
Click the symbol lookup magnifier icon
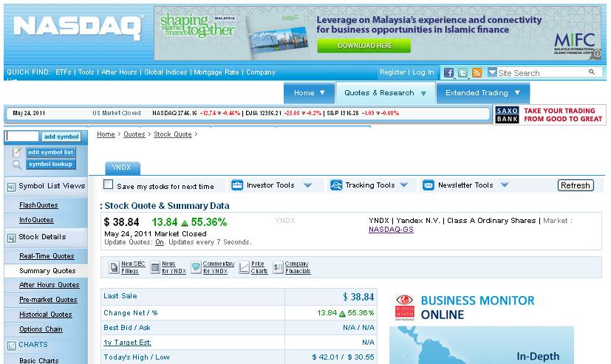click(x=16, y=165)
